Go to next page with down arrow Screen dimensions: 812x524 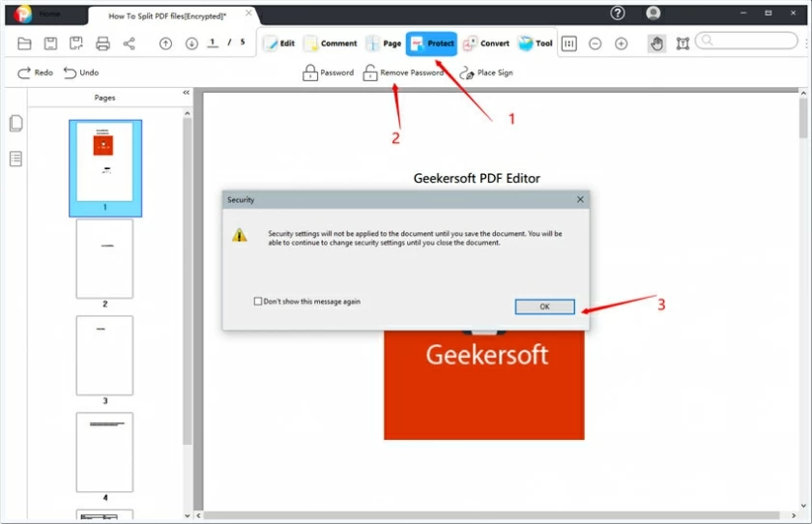click(191, 44)
